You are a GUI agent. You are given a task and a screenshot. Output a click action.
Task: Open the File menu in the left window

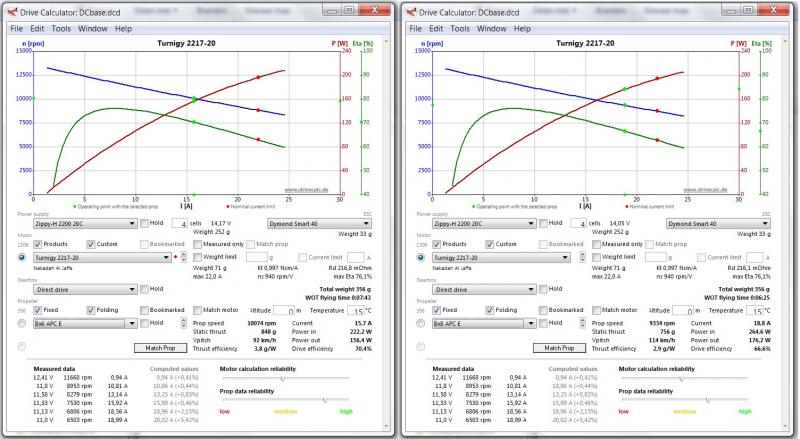16,29
